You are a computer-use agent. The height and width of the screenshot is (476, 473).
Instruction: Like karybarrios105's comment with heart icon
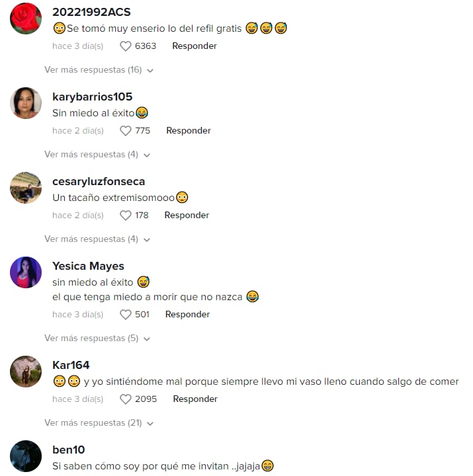pos(126,131)
